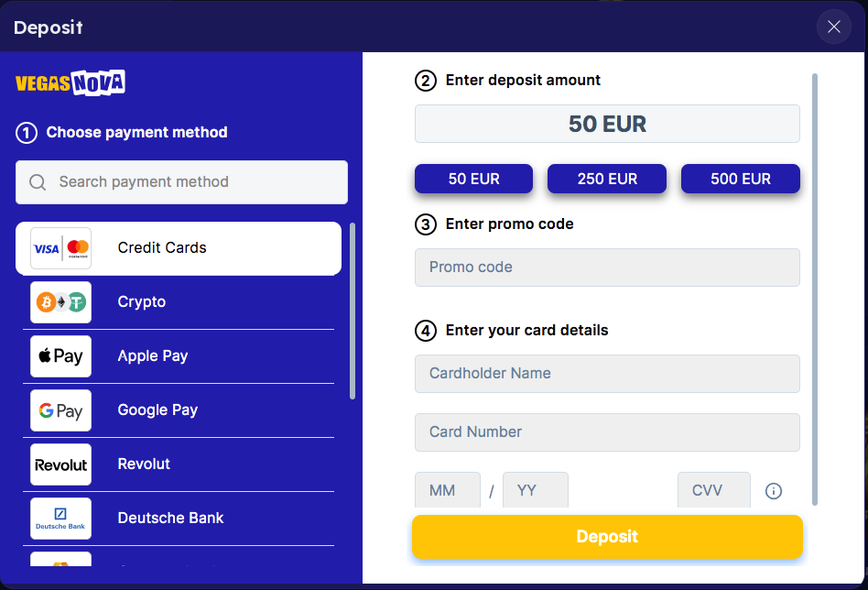
Task: Pick the 250 EUR quick amount
Action: click(x=607, y=180)
